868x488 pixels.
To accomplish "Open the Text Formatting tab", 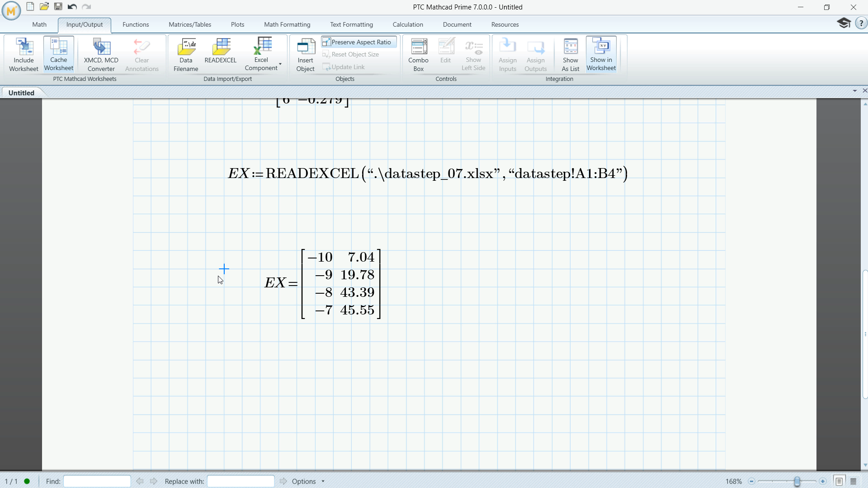I will pyautogui.click(x=351, y=24).
